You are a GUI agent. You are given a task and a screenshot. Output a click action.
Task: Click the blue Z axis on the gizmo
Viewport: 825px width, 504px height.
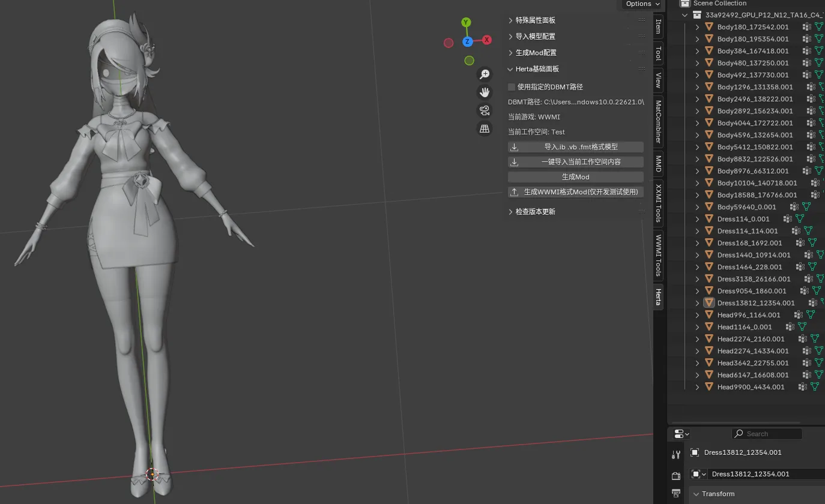(x=467, y=41)
